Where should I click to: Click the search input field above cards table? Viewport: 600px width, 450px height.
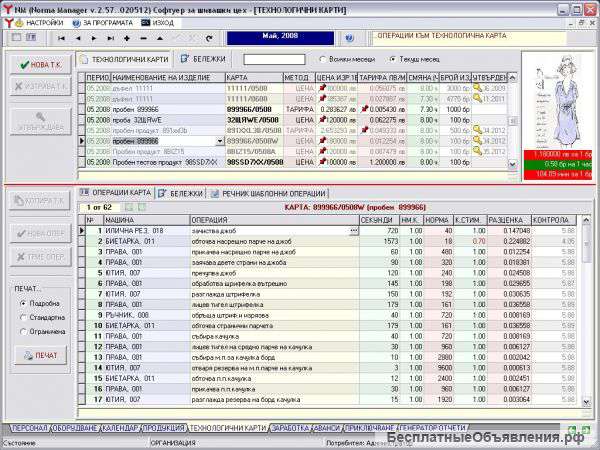tap(274, 59)
